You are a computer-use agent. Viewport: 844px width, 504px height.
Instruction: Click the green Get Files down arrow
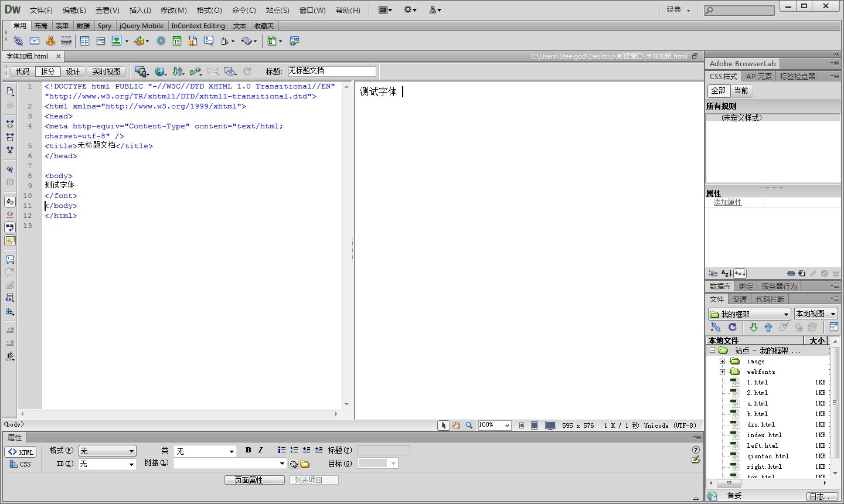(x=754, y=327)
